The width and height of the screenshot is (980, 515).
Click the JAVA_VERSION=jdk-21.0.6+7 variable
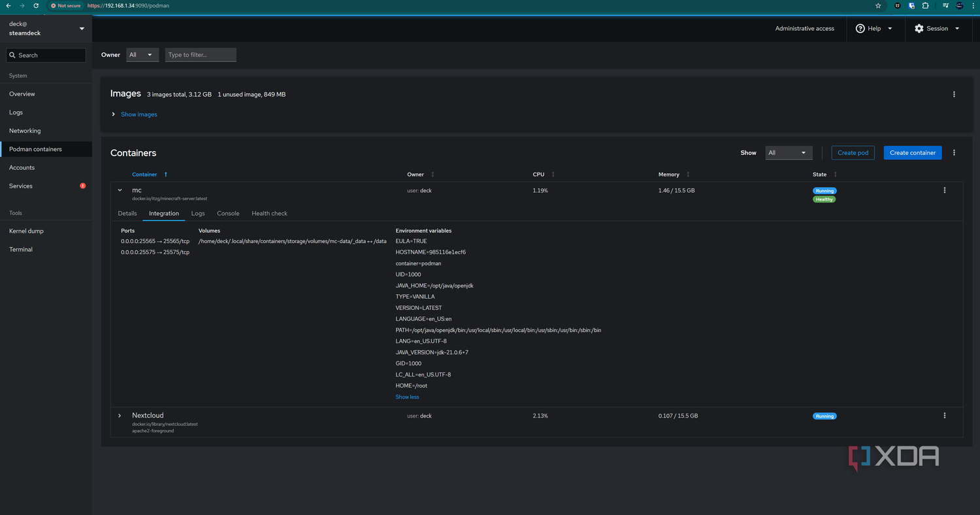coord(432,352)
